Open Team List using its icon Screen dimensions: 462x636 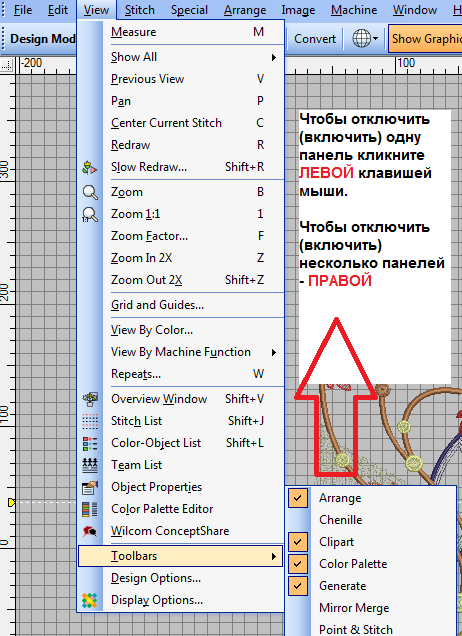(x=90, y=465)
